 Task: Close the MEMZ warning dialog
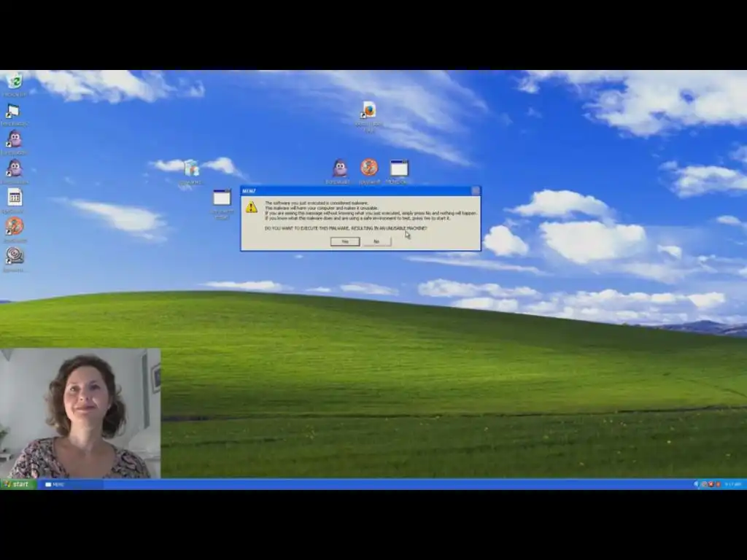tap(476, 191)
